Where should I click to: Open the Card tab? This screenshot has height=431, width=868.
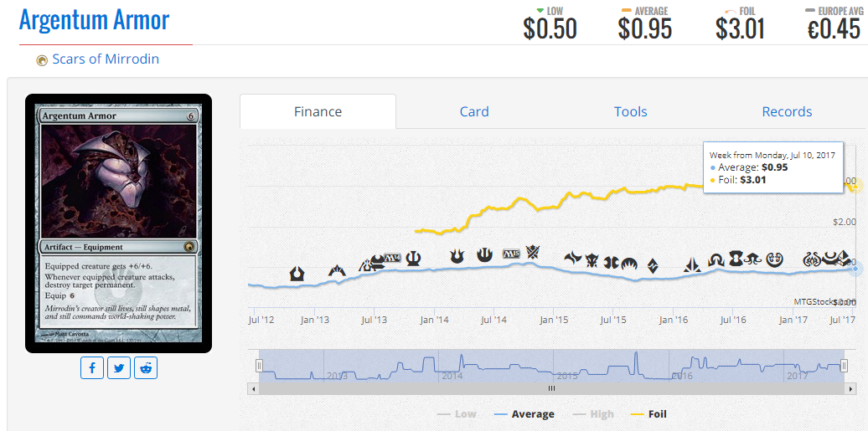[474, 112]
